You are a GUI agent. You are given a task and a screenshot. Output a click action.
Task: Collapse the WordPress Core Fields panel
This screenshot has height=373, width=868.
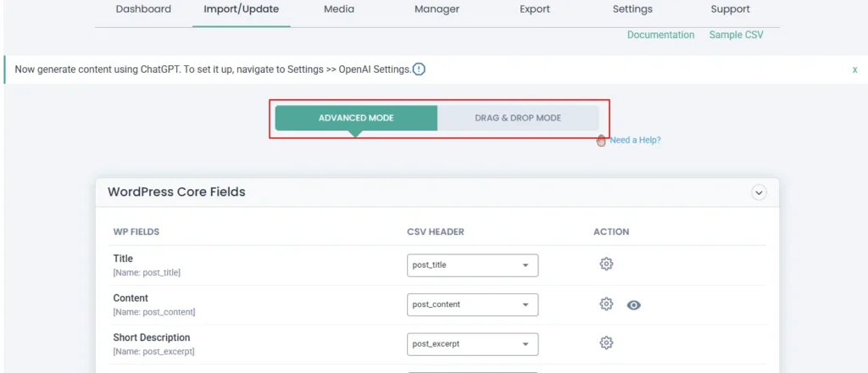click(x=759, y=192)
